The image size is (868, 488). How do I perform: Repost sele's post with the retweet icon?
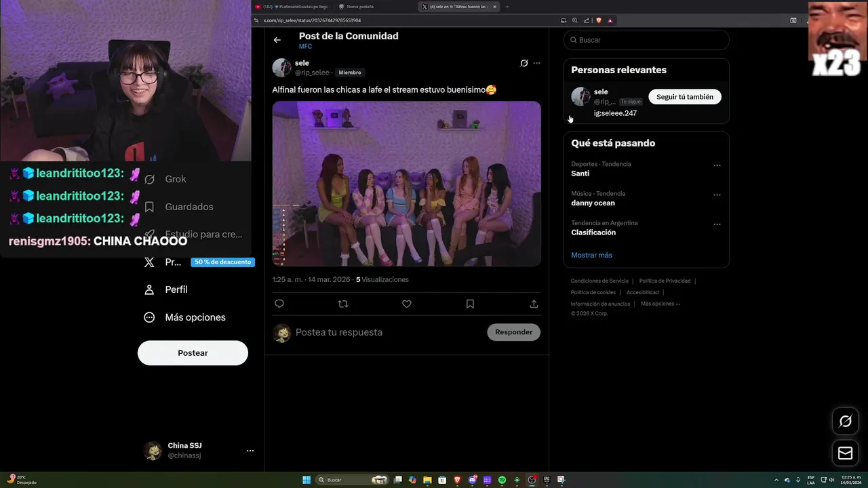point(343,304)
